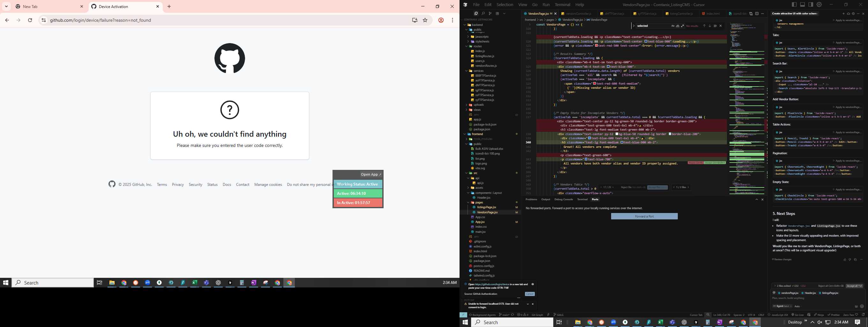Image resolution: width=868 pixels, height=327 pixels.
Task: Click the bg-blue-50 color swatch in code
Action: point(617,134)
